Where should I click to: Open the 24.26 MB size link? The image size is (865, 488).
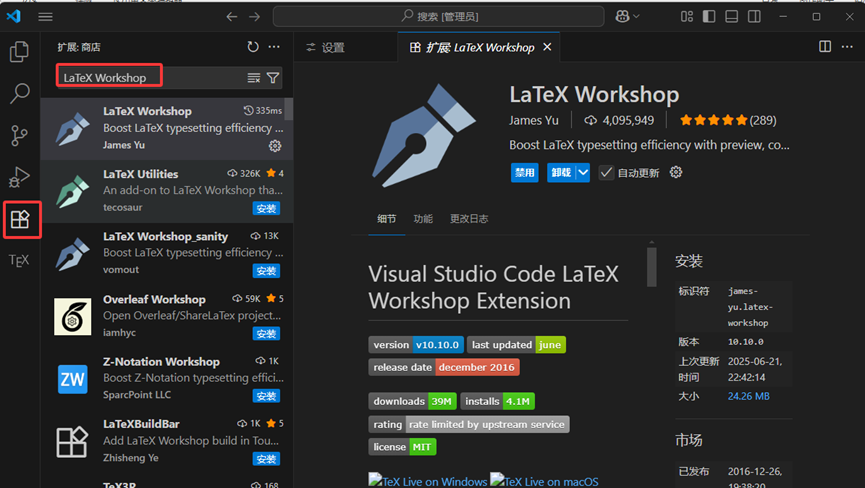tap(748, 396)
